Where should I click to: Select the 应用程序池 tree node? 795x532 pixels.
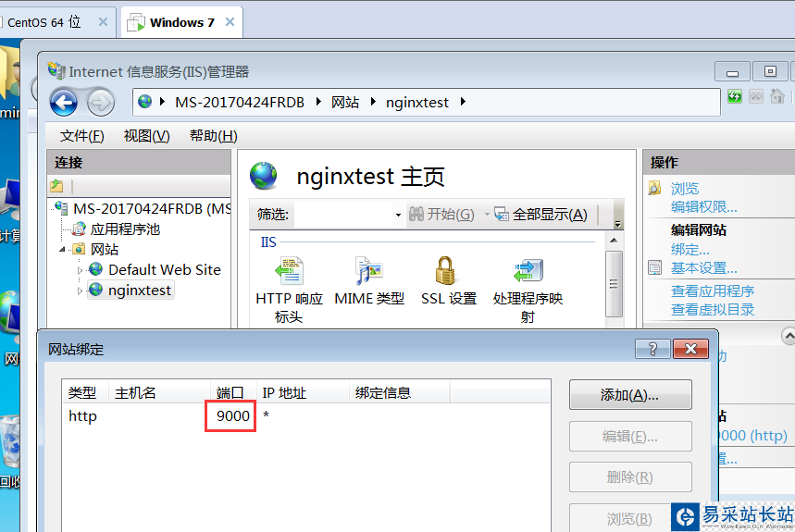tap(125, 229)
